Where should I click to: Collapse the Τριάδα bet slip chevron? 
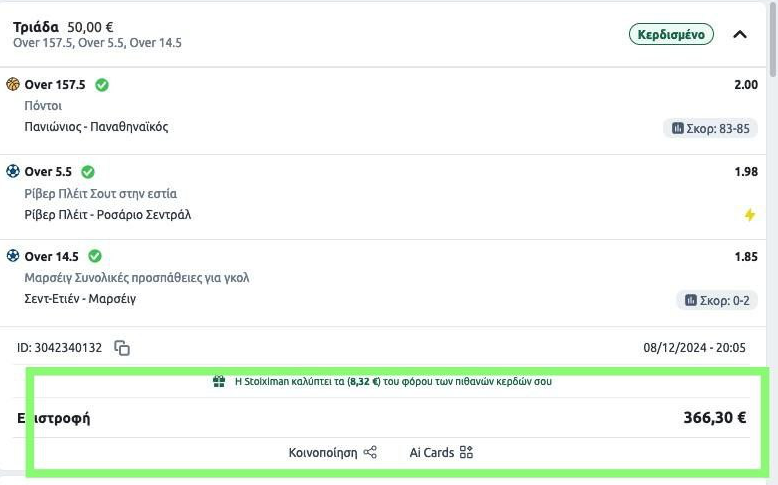tap(740, 34)
